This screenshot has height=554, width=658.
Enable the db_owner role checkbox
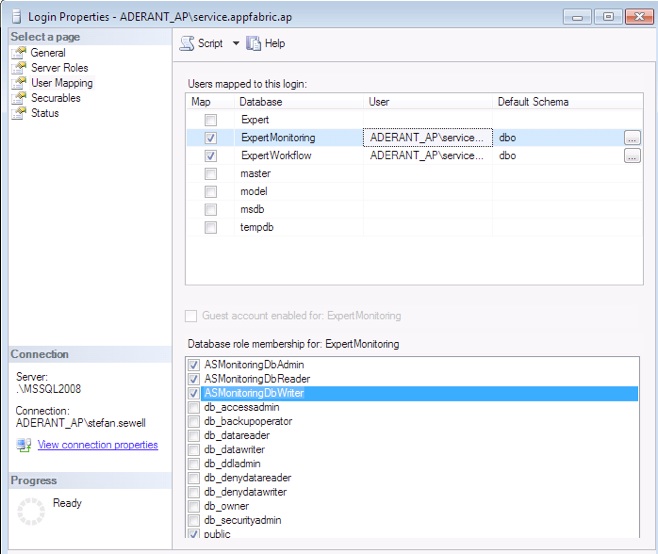194,506
